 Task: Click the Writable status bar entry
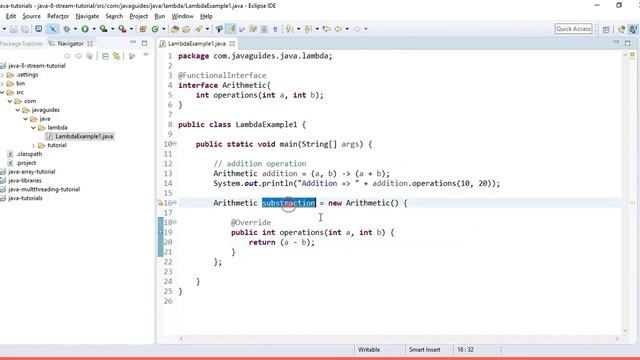(x=369, y=350)
